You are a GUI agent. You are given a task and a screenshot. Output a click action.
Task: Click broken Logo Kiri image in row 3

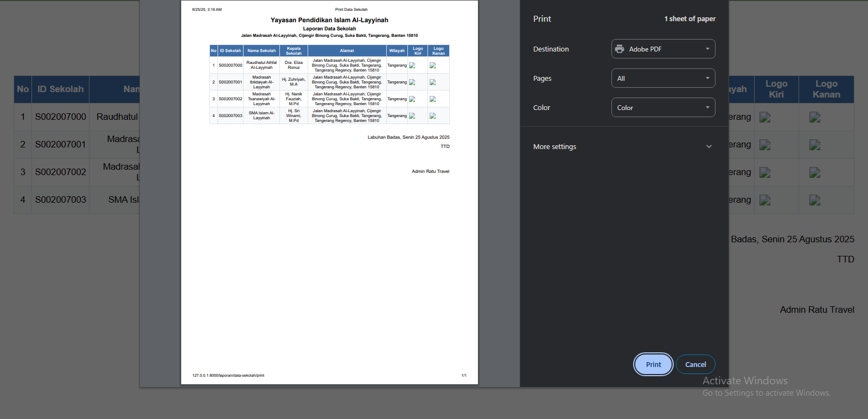[x=765, y=172]
